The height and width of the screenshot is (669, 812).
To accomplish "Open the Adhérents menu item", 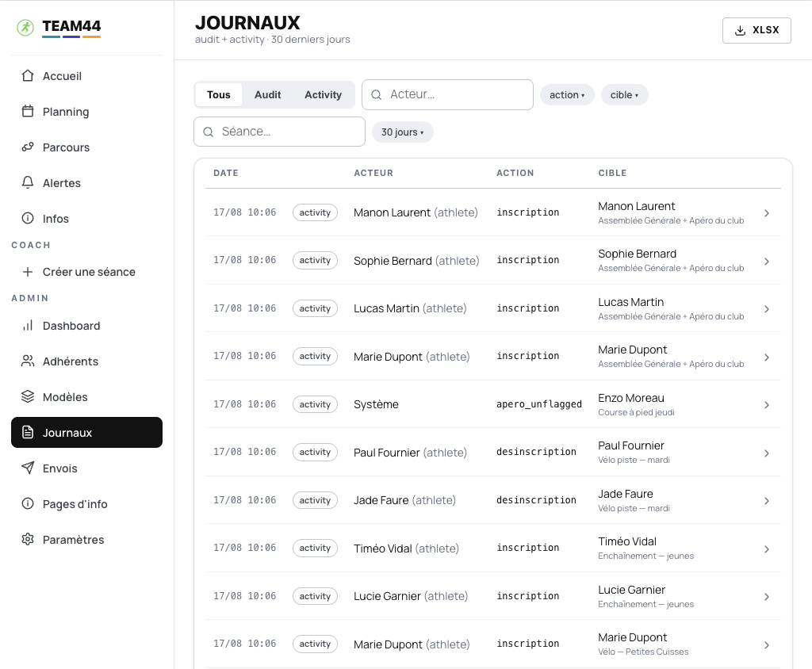I will 86,361.
